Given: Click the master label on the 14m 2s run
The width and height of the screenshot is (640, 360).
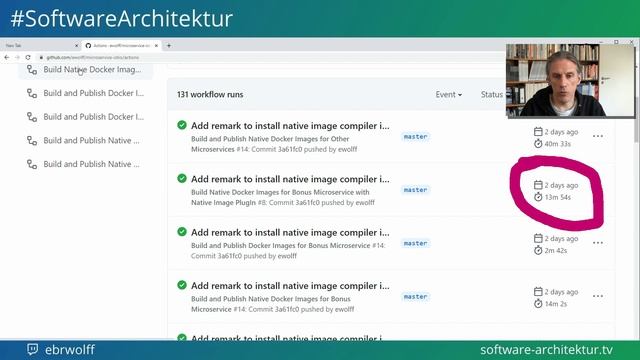Looking at the screenshot, I should tap(416, 297).
